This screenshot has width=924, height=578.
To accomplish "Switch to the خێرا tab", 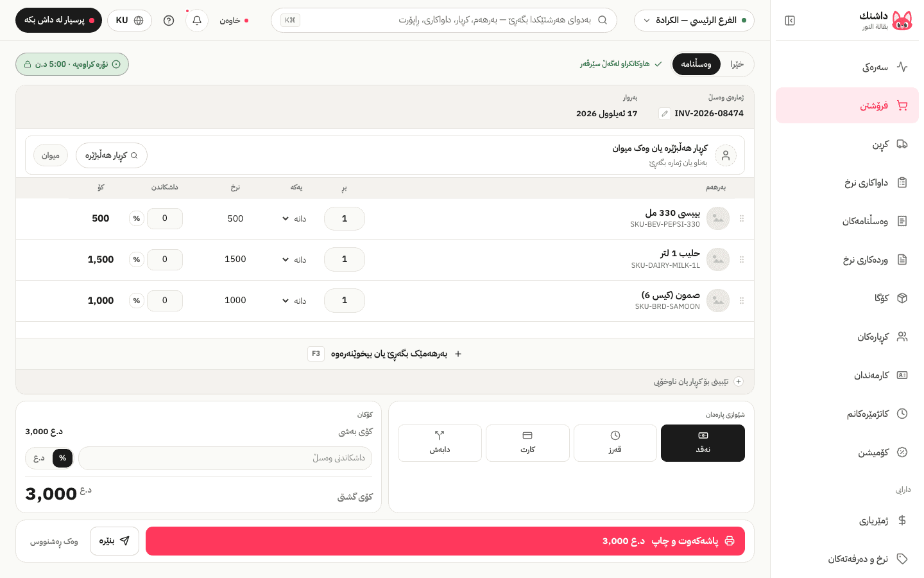I will [737, 64].
